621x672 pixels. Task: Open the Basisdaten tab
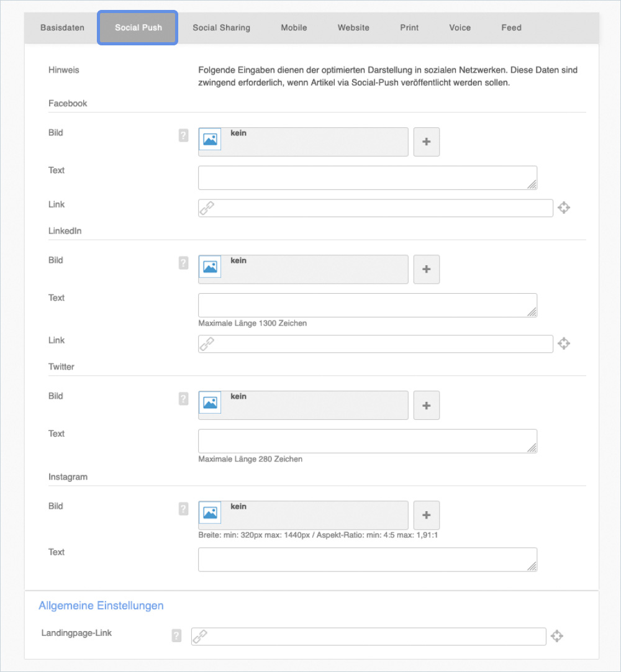(62, 28)
